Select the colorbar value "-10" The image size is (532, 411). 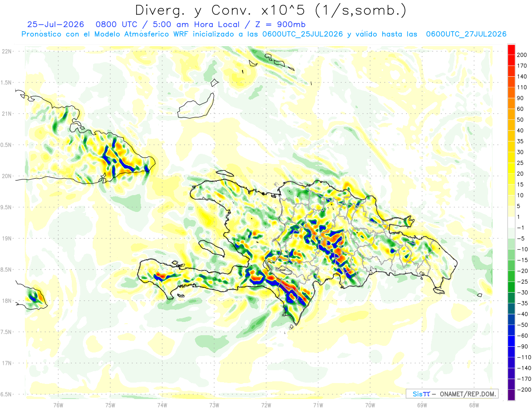[523, 249]
